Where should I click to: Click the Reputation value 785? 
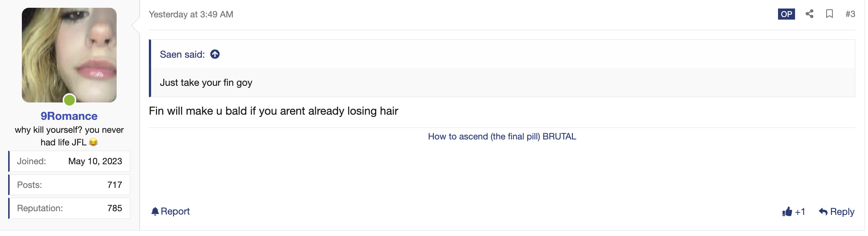pyautogui.click(x=114, y=208)
